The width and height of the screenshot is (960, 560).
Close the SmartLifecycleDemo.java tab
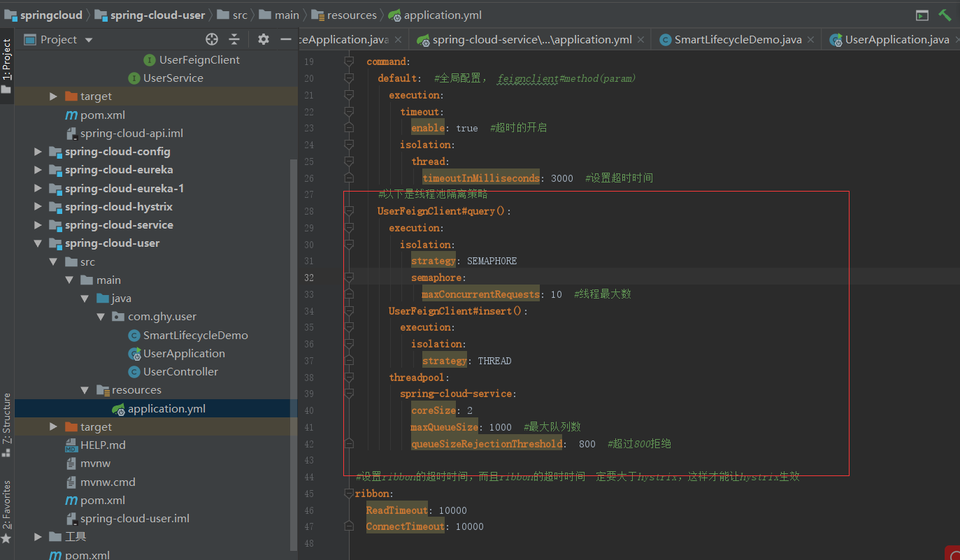point(811,41)
